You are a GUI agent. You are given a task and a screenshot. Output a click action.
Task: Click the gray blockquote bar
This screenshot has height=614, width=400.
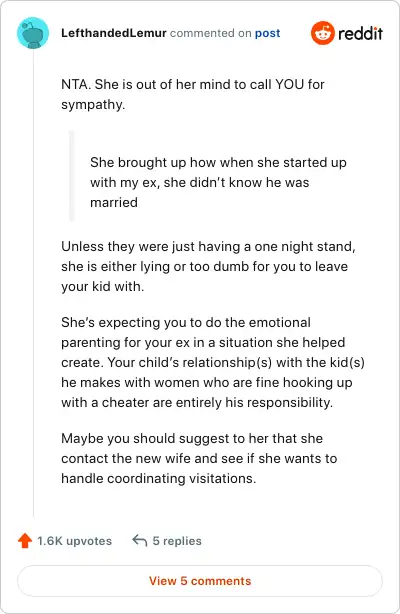click(72, 176)
